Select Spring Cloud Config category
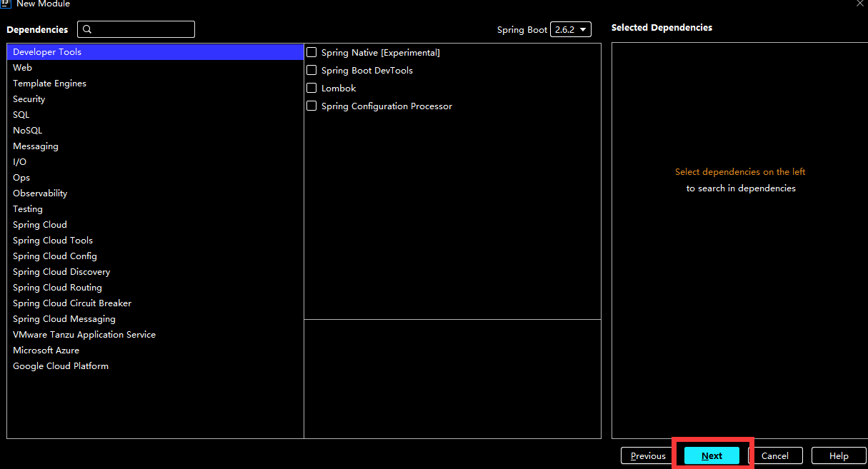Screen dimensions: 868x469 (155, 256)
